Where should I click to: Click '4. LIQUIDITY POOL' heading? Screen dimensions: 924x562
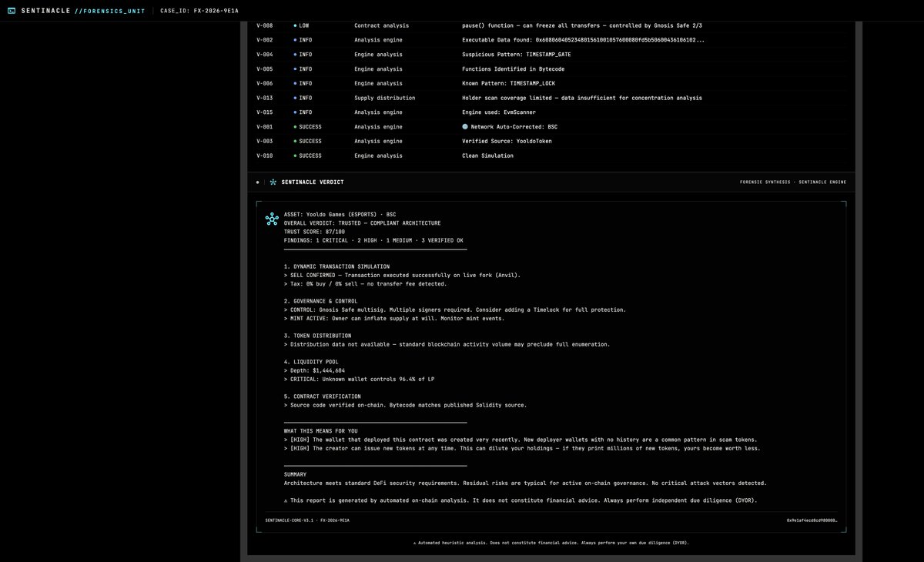[x=312, y=362]
